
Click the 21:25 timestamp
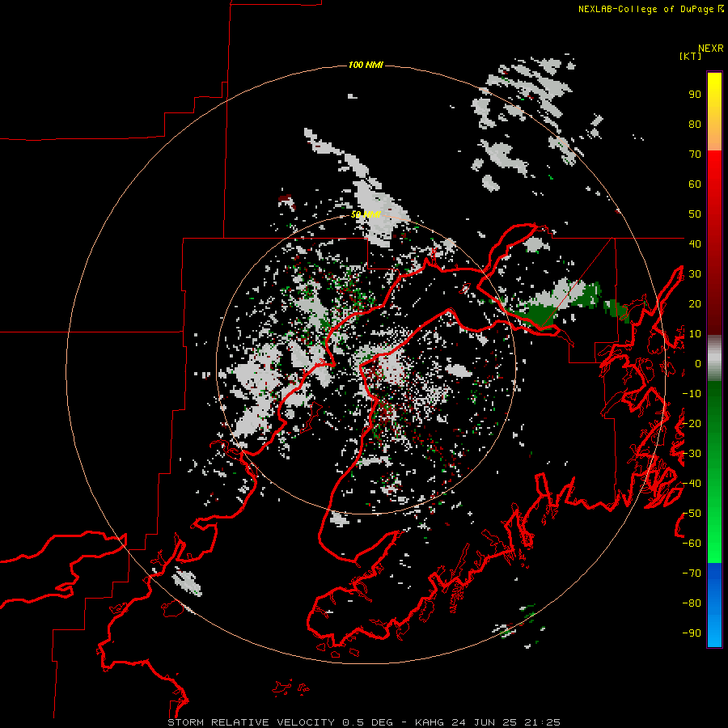coord(542,722)
